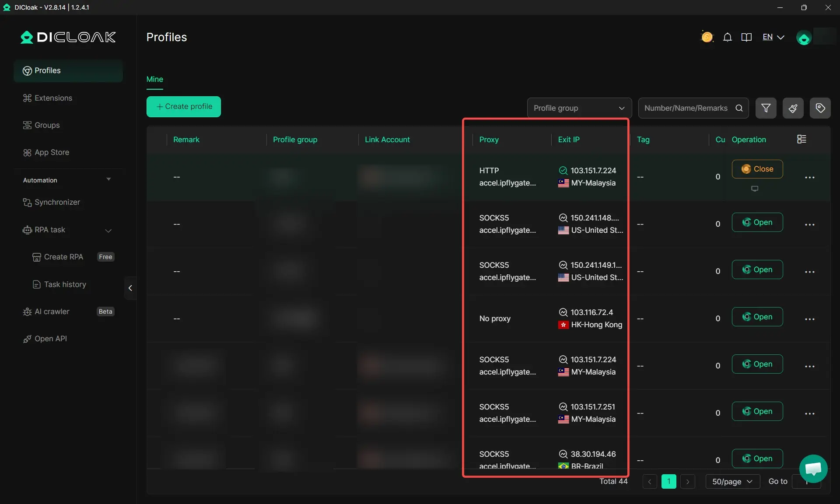Click the brush cleanup icon

793,108
